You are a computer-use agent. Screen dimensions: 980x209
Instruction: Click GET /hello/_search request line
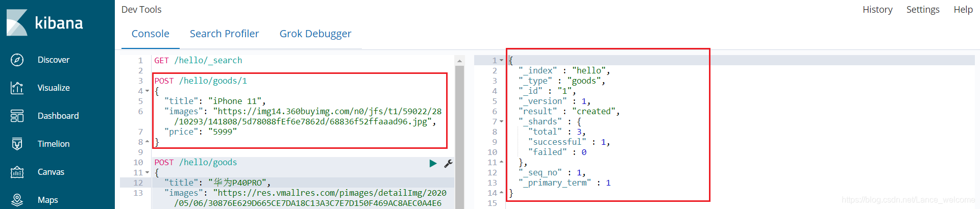point(198,60)
